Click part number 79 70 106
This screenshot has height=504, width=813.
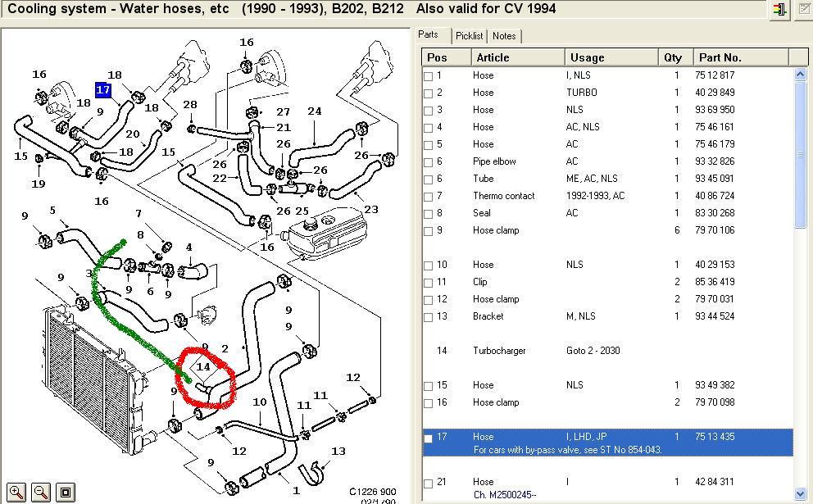[715, 229]
